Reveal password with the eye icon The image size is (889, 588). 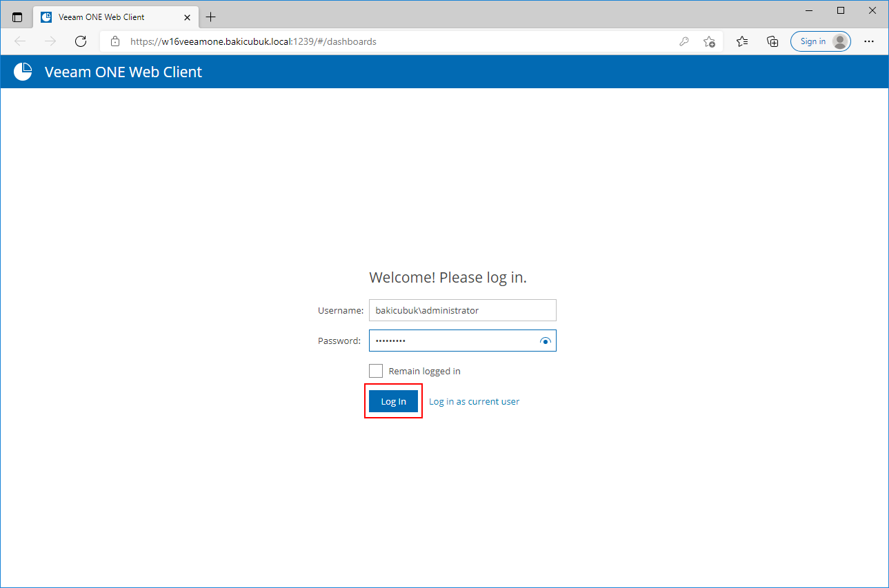coord(546,341)
